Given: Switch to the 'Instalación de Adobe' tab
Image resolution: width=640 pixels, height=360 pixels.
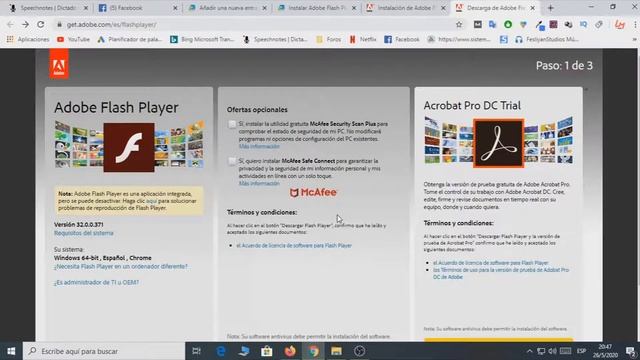Looking at the screenshot, I should pos(405,8).
